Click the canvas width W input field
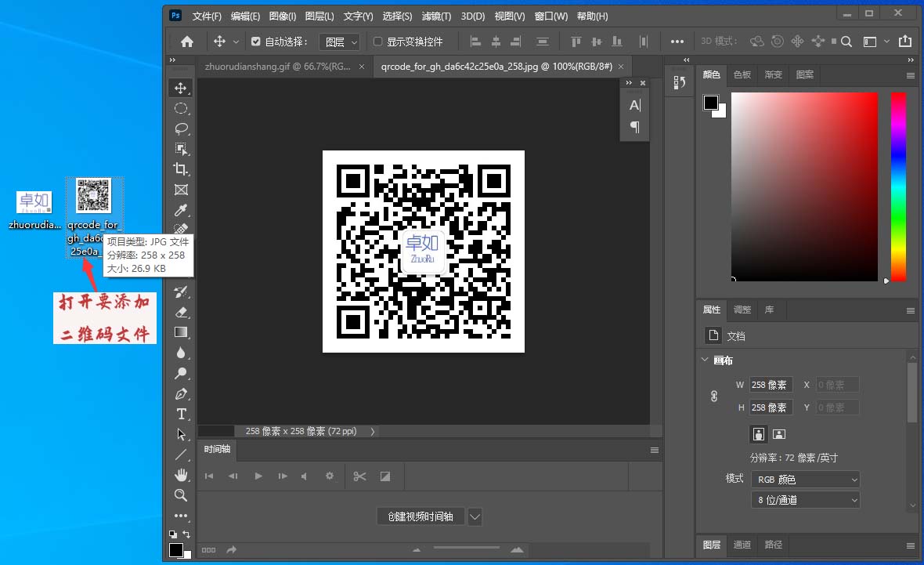Viewport: 924px width, 565px height. (x=771, y=385)
